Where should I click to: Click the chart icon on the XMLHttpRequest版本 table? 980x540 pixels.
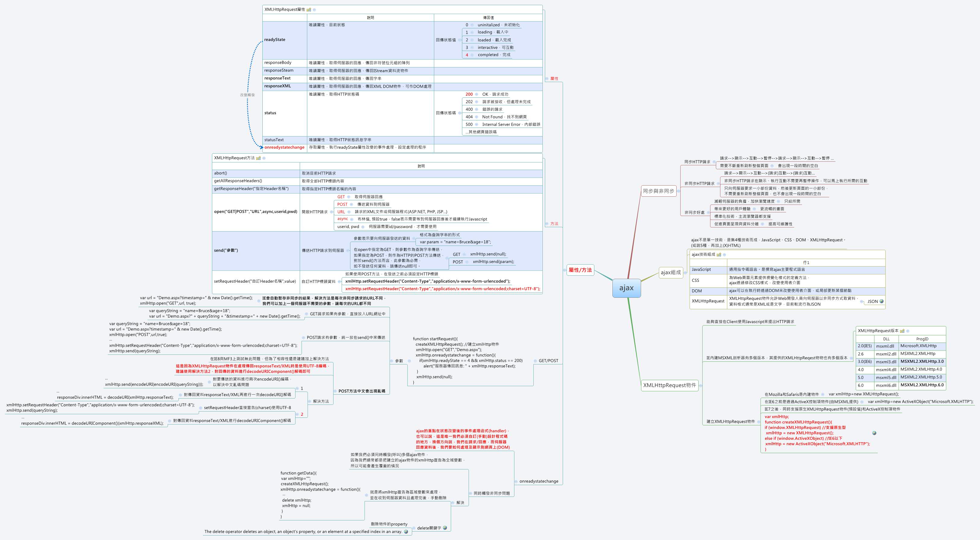(x=903, y=332)
